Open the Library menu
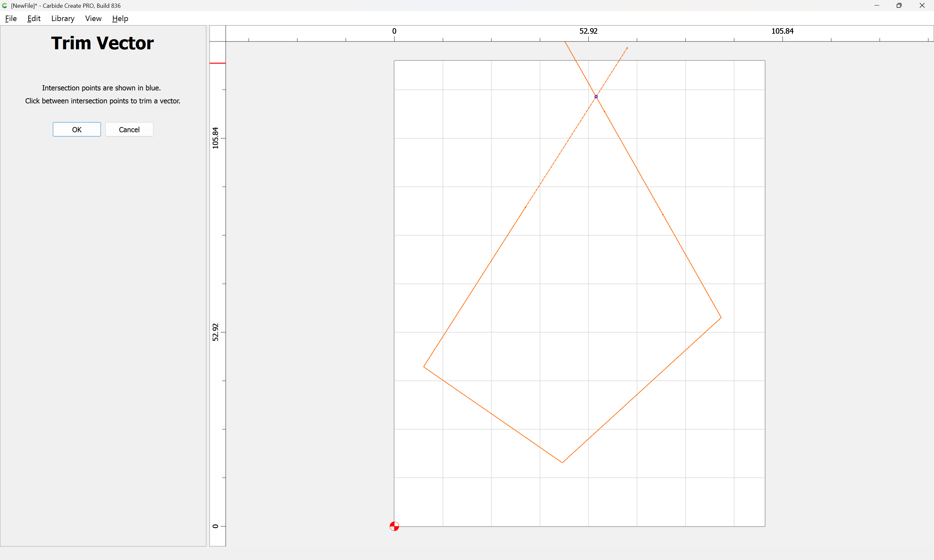 click(x=63, y=18)
